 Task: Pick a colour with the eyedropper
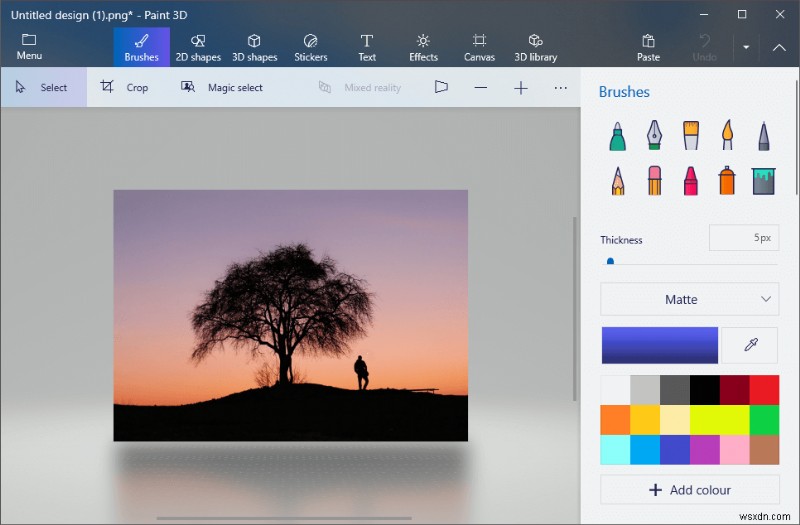pyautogui.click(x=750, y=345)
